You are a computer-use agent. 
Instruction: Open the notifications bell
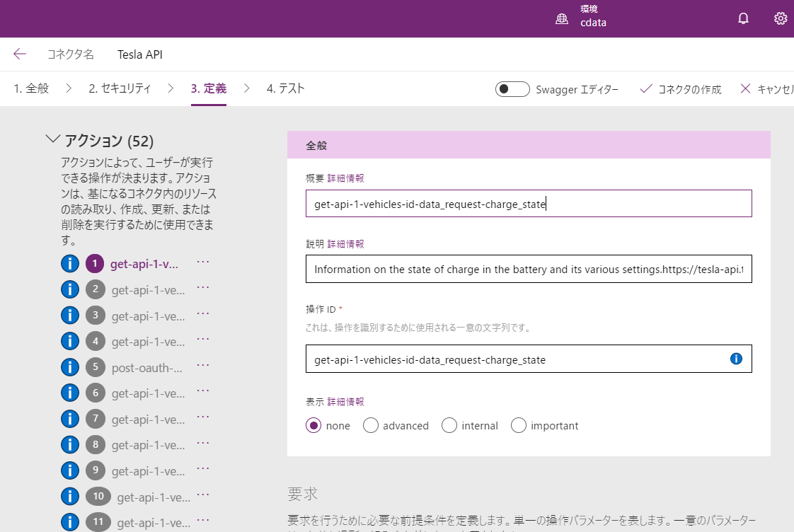tap(743, 18)
